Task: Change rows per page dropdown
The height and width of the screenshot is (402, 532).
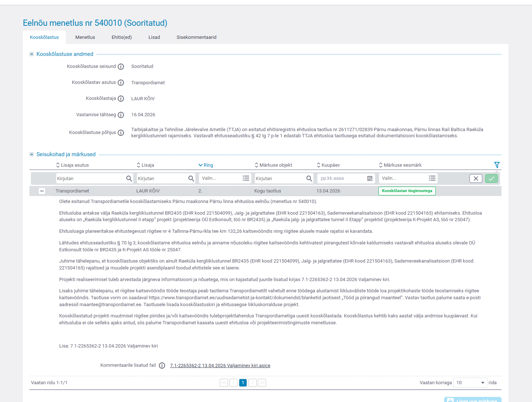Action: (x=470, y=383)
